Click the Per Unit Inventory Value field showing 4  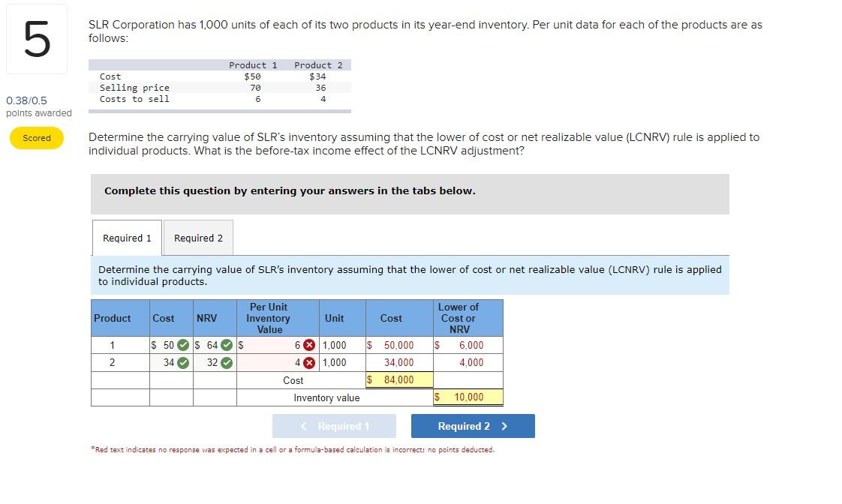278,363
